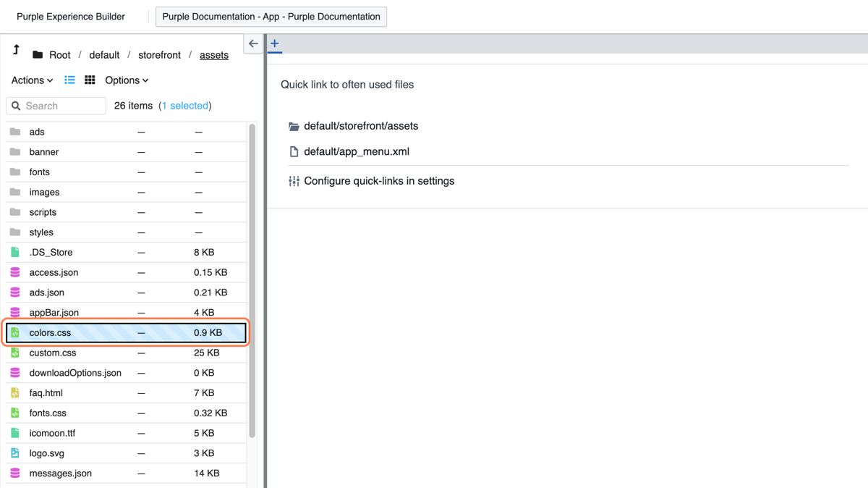Click the file list vertical scrollbar
Screen dimensions: 868x488
[x=252, y=281]
